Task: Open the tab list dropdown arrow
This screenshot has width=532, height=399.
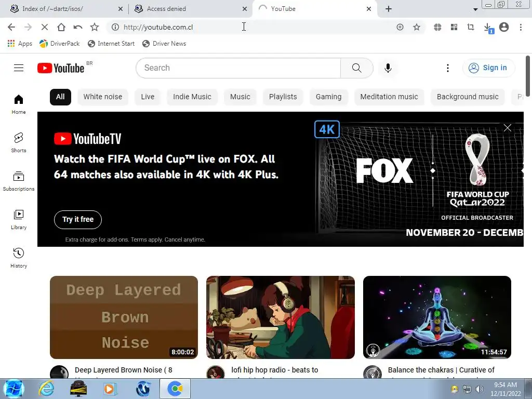Action: [475, 9]
